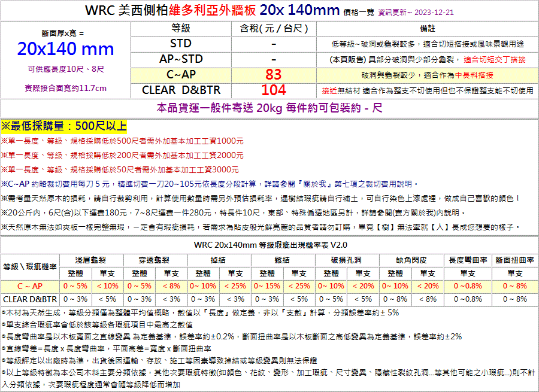
Task: Click the red text "適合切短交丁搭接"
Action: tap(495, 59)
